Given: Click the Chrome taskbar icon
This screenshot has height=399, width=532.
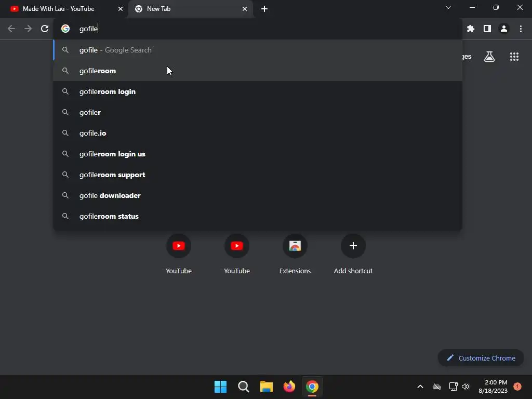Looking at the screenshot, I should (312, 387).
